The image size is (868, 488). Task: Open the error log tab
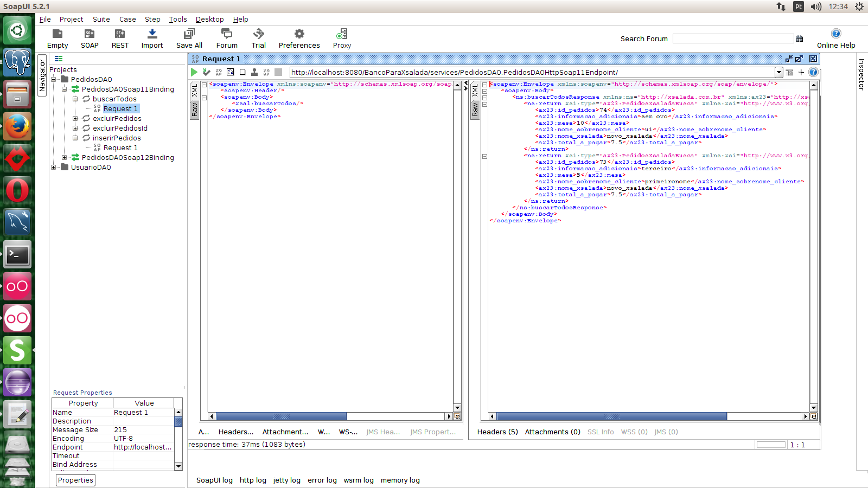tap(322, 480)
